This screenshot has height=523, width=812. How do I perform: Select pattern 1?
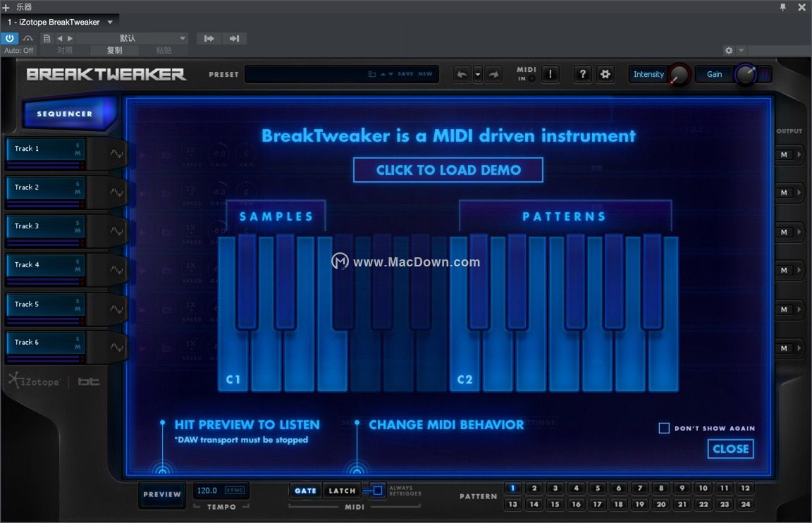(x=512, y=488)
